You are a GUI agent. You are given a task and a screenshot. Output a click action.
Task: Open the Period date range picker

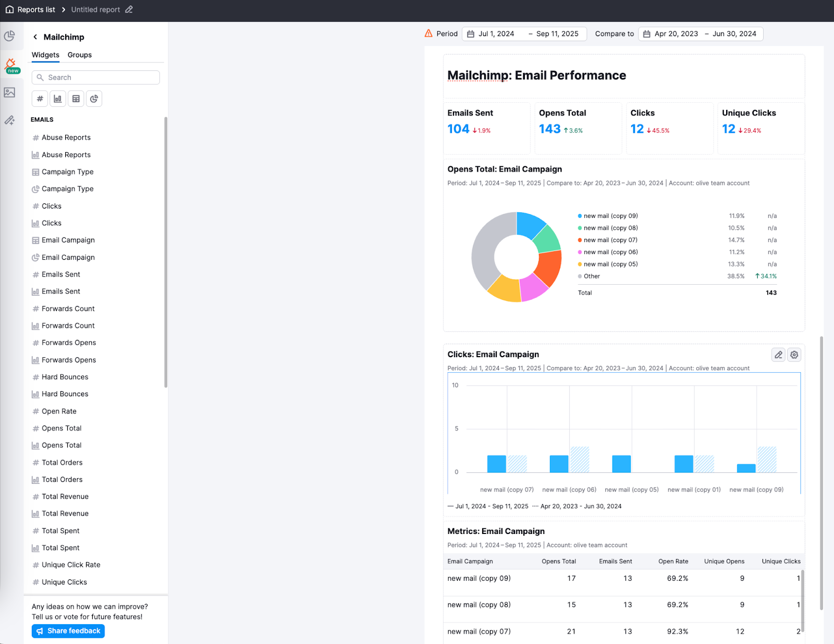coord(524,33)
